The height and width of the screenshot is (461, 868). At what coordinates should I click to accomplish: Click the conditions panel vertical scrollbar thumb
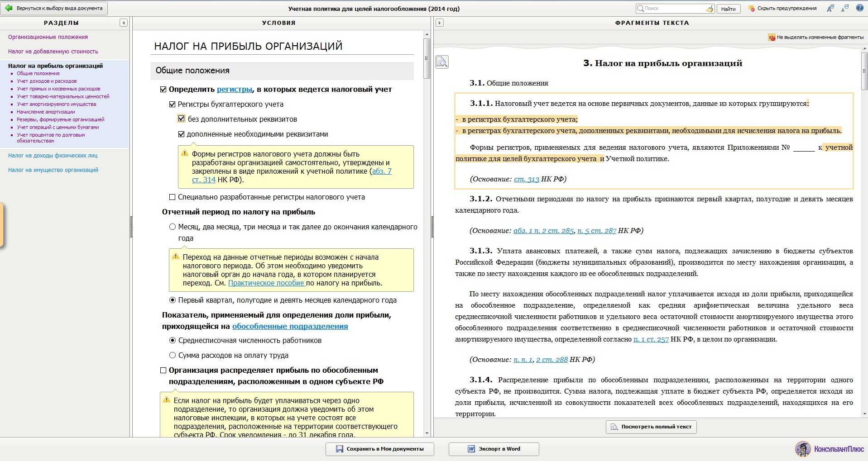(427, 58)
